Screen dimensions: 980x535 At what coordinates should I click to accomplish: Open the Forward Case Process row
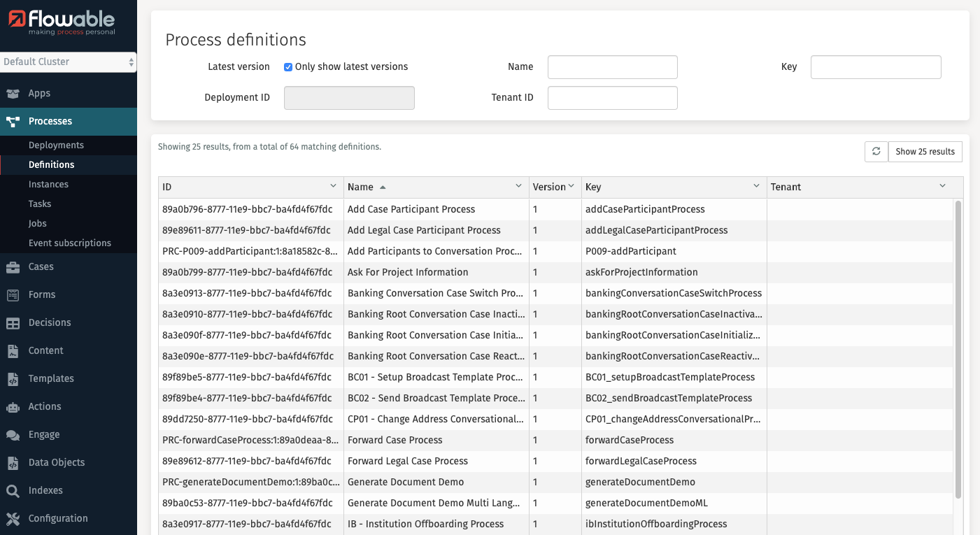point(395,440)
